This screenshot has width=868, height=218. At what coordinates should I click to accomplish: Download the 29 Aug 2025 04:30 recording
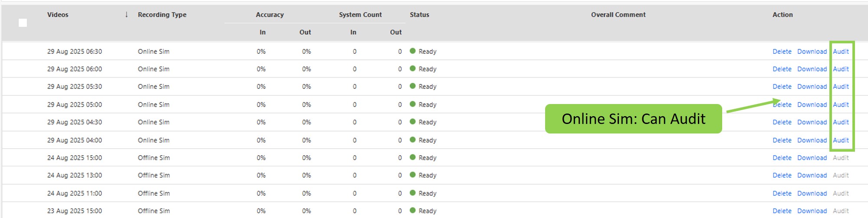[812, 122]
